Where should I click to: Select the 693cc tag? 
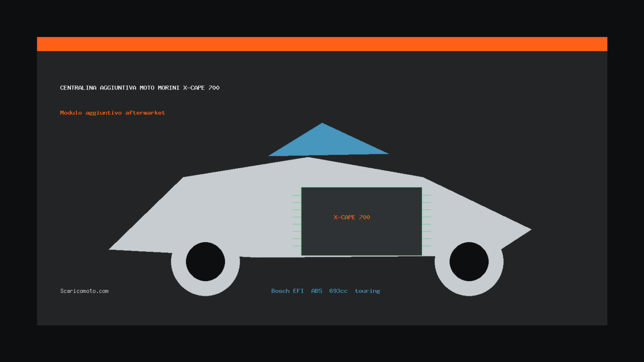[x=339, y=291]
